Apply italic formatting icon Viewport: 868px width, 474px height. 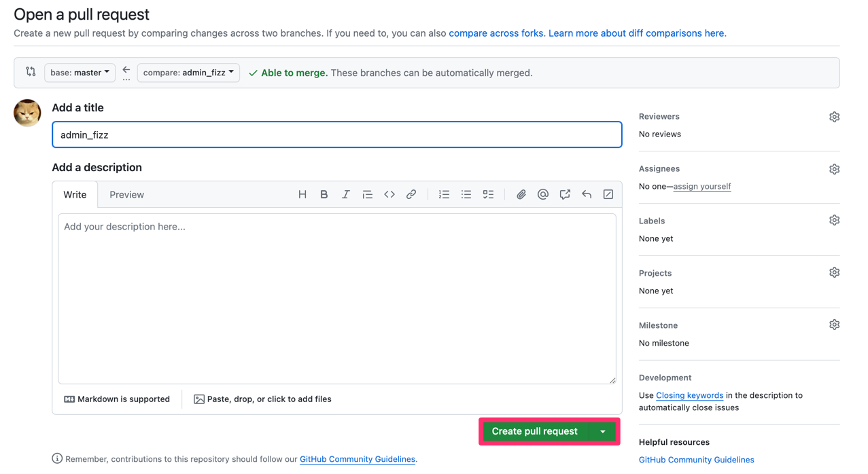click(x=346, y=194)
